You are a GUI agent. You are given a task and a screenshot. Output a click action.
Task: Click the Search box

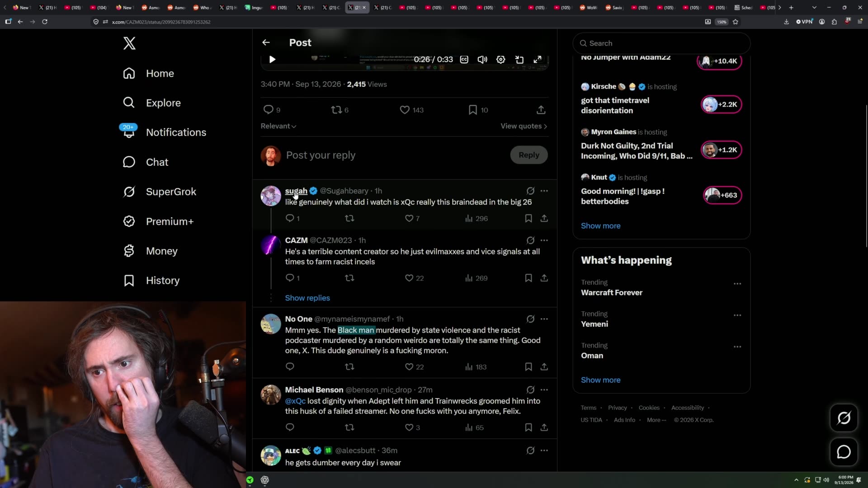pos(661,43)
